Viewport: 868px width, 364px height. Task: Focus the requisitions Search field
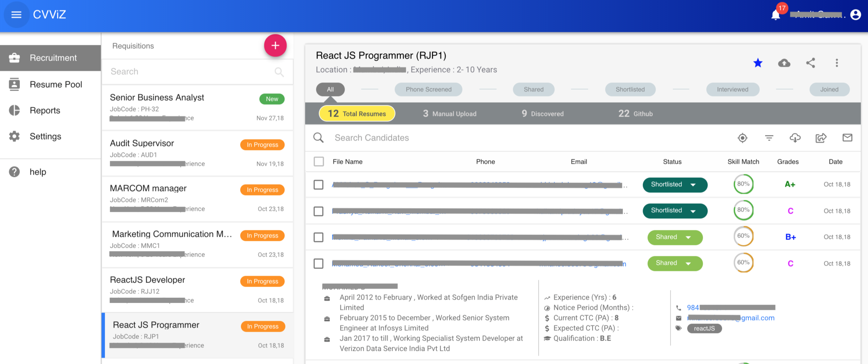(x=197, y=72)
